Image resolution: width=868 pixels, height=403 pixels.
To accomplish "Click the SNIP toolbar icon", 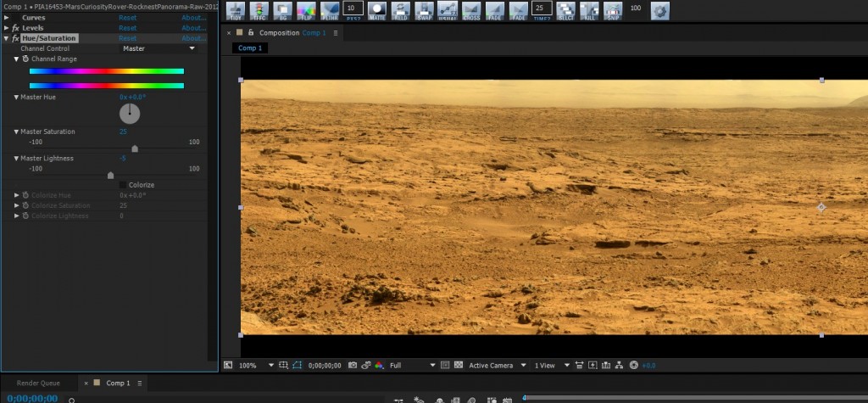I will (612, 10).
